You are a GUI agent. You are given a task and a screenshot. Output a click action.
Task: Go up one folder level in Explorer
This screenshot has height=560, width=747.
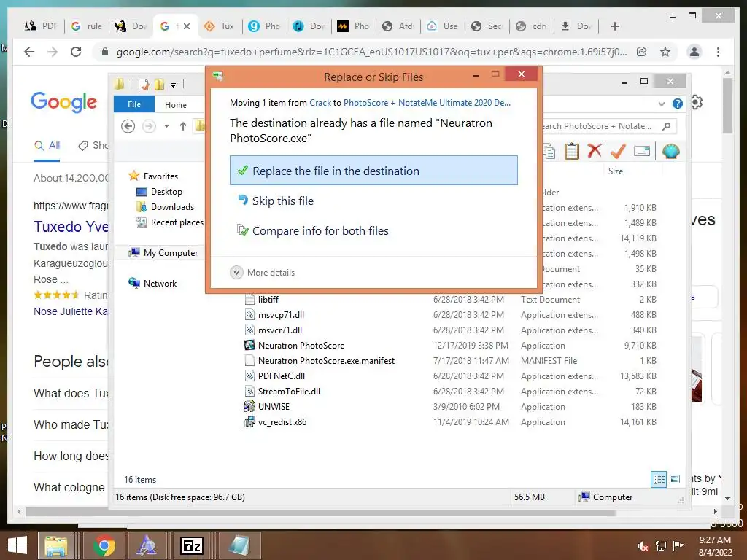tap(183, 126)
